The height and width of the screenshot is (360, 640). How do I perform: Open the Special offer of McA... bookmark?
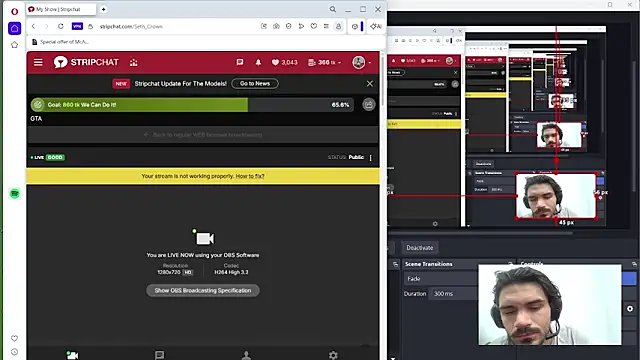pyautogui.click(x=60, y=42)
